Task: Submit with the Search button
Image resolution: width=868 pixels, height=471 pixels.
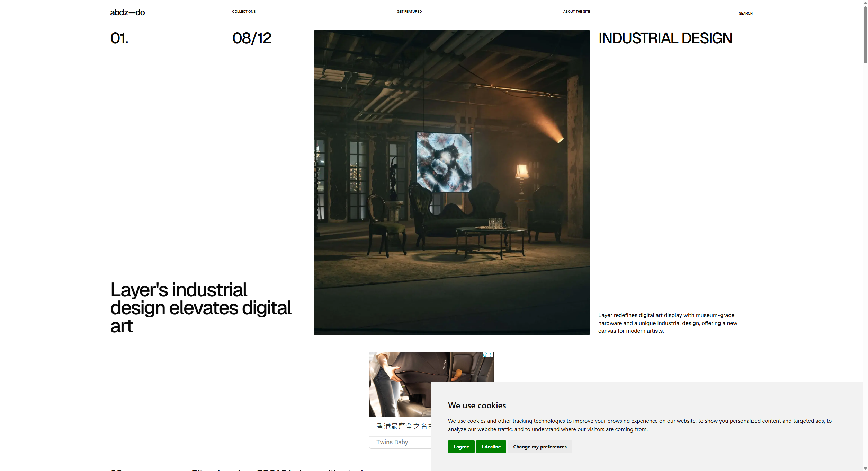Action: (745, 14)
